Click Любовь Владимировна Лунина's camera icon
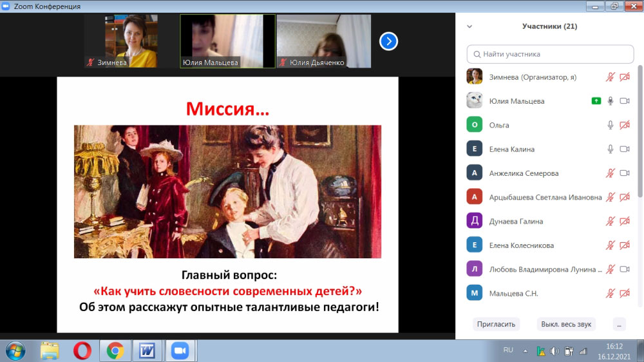 coord(625,269)
